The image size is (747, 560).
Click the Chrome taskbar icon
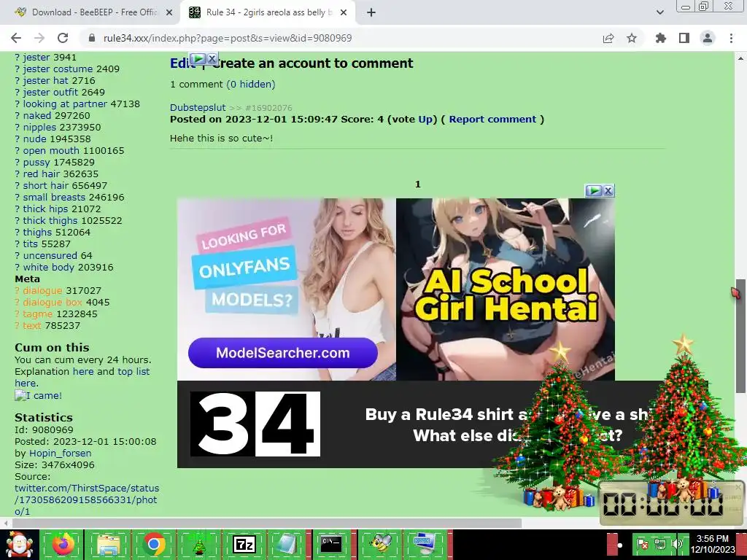[153, 544]
